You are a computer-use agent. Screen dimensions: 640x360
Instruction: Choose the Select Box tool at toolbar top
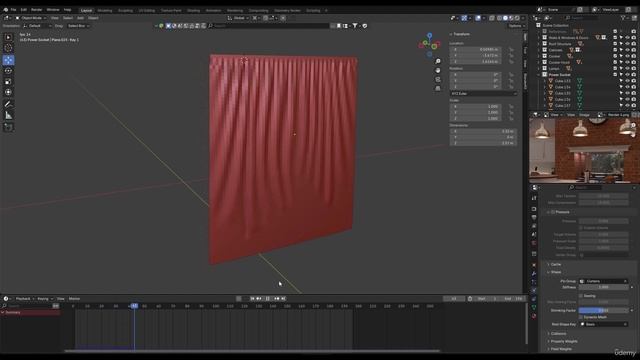[x=8, y=37]
